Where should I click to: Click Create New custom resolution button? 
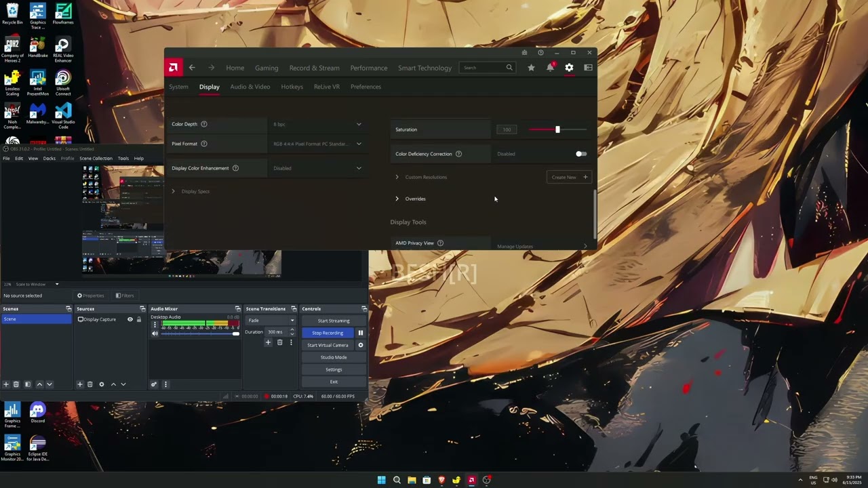pos(569,177)
